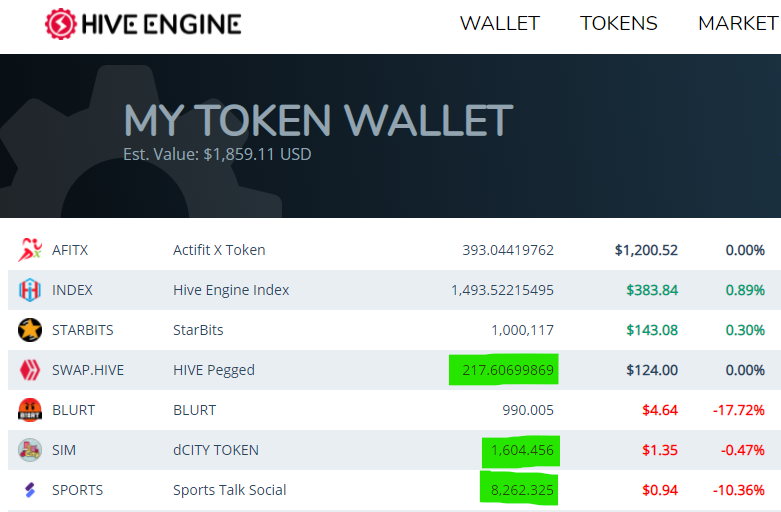Click the $4.64 value
Viewport: 781px width, 512px height.
click(x=660, y=410)
